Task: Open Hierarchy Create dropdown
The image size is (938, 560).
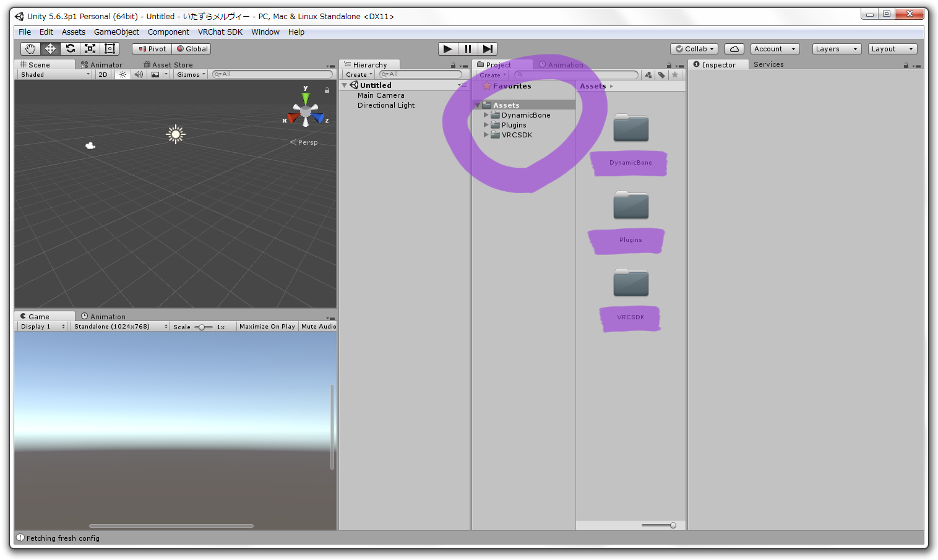Action: click(359, 74)
